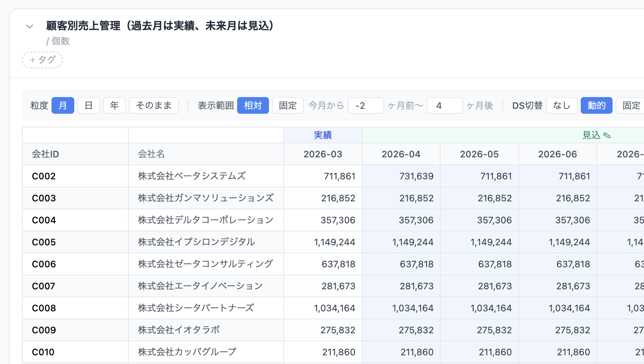Set granularity to 月
The image size is (644, 364).
(63, 105)
